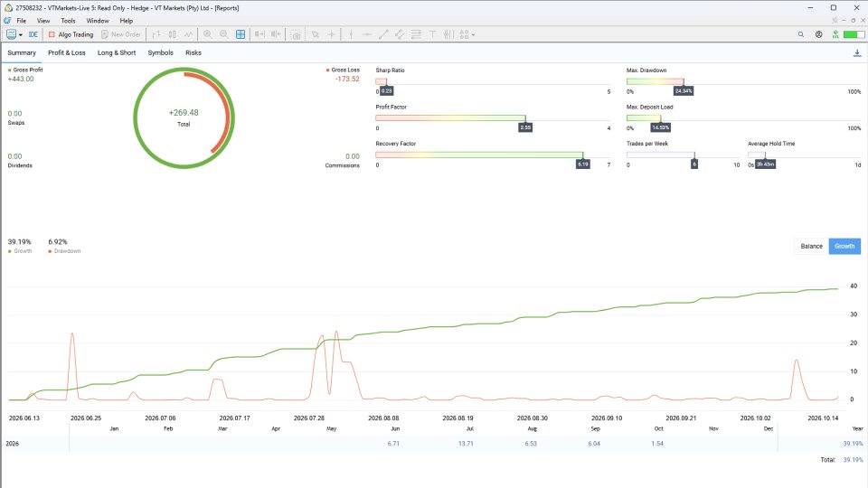This screenshot has width=868, height=488.
Task: Switch to the Long & Short tab
Action: coord(117,52)
